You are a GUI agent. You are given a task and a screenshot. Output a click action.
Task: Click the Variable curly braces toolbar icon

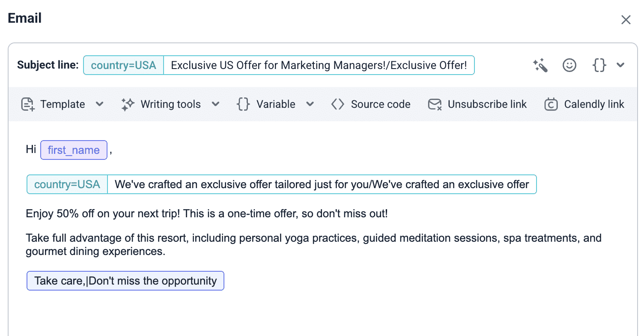[x=243, y=105]
